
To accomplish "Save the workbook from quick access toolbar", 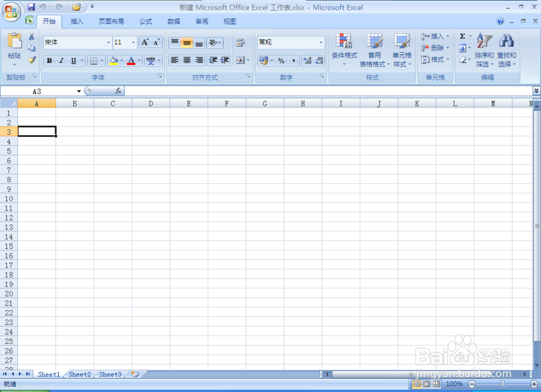I will point(31,6).
